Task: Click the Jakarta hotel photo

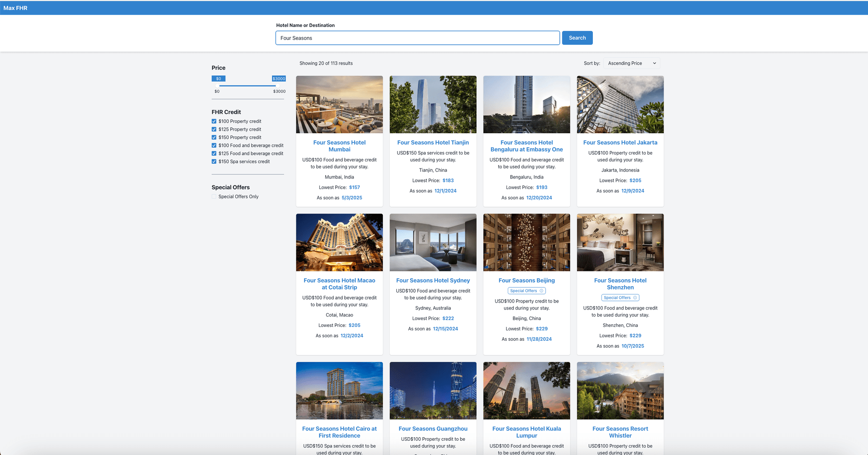Action: coord(620,105)
